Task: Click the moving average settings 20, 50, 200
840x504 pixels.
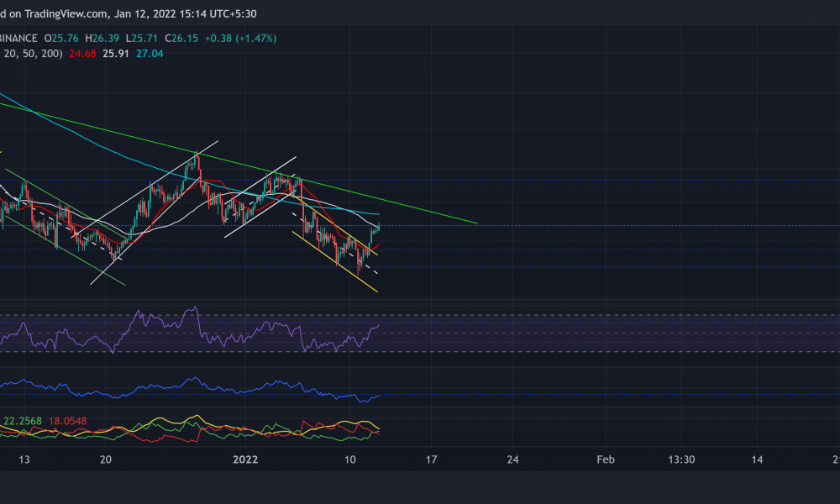Action: 32,54
